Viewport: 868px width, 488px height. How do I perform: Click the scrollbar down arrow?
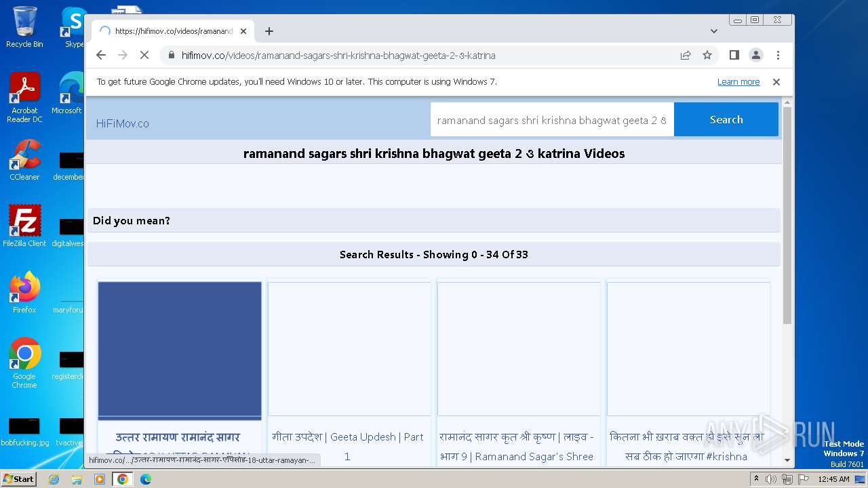[787, 460]
